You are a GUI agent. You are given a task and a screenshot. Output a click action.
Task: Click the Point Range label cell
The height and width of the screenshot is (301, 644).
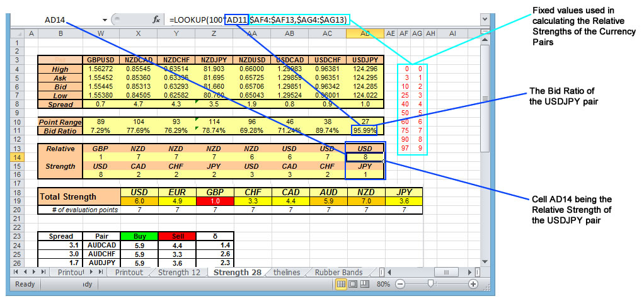tap(60, 122)
